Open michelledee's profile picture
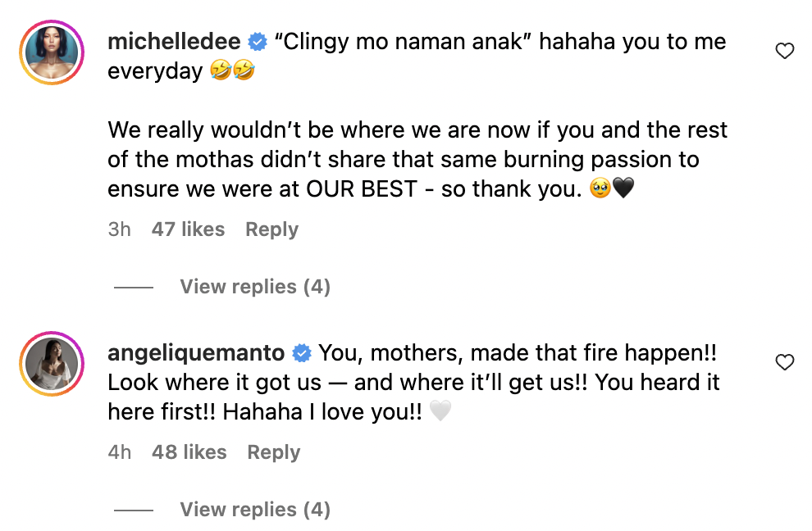Viewport: 812px width, 531px height. pos(52,52)
